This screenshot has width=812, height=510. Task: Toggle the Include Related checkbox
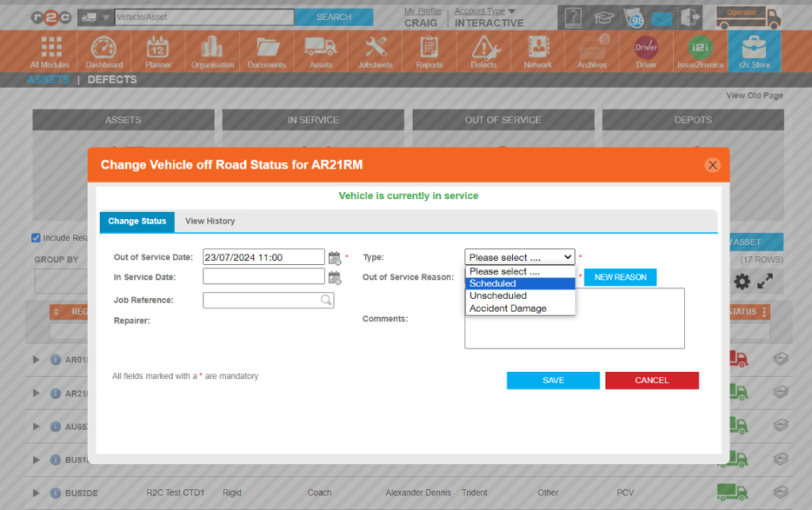tap(36, 238)
